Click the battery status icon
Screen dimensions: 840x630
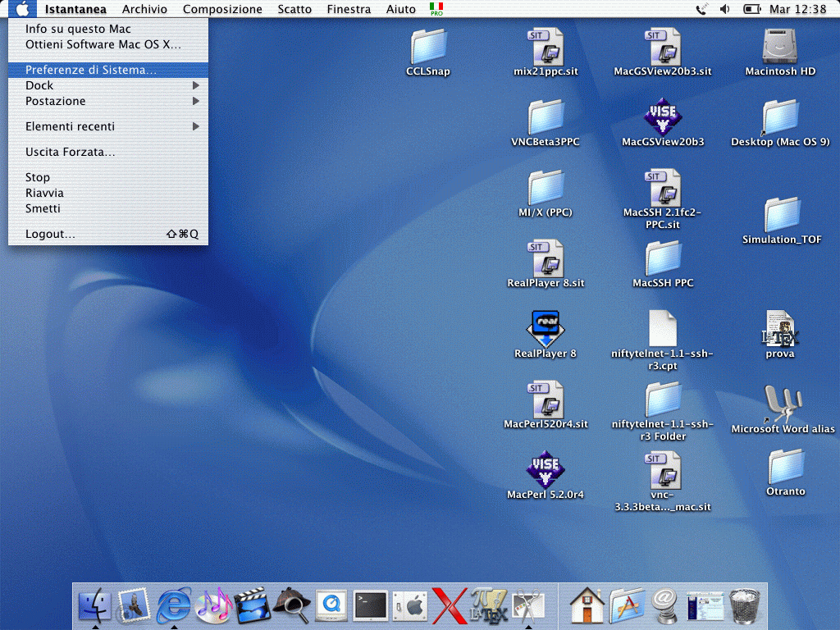coord(752,9)
